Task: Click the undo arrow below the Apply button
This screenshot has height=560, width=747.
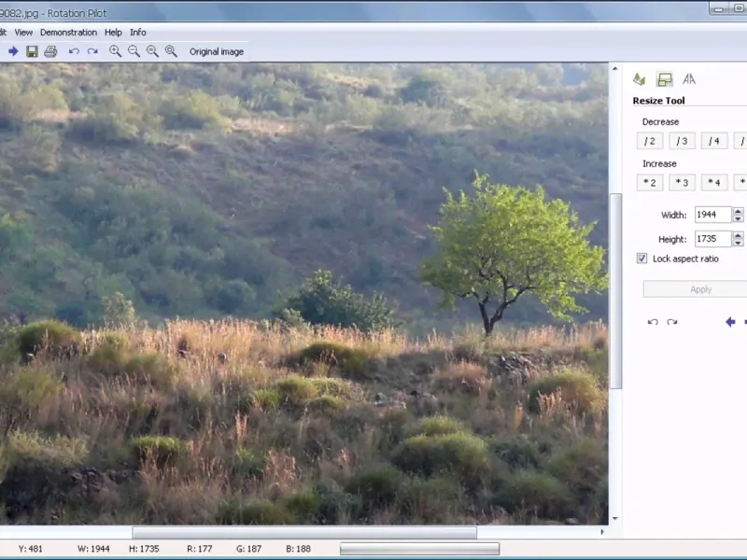Action: pyautogui.click(x=653, y=322)
